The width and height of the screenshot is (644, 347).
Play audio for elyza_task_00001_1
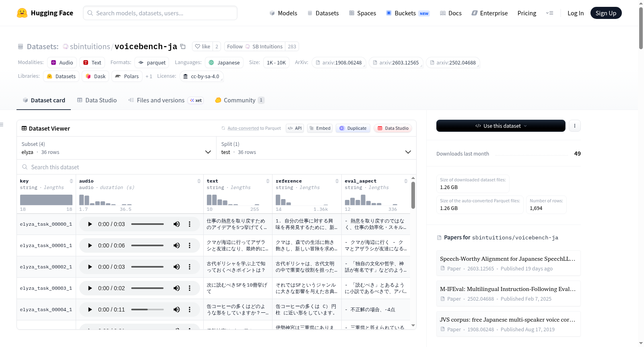tap(90, 245)
